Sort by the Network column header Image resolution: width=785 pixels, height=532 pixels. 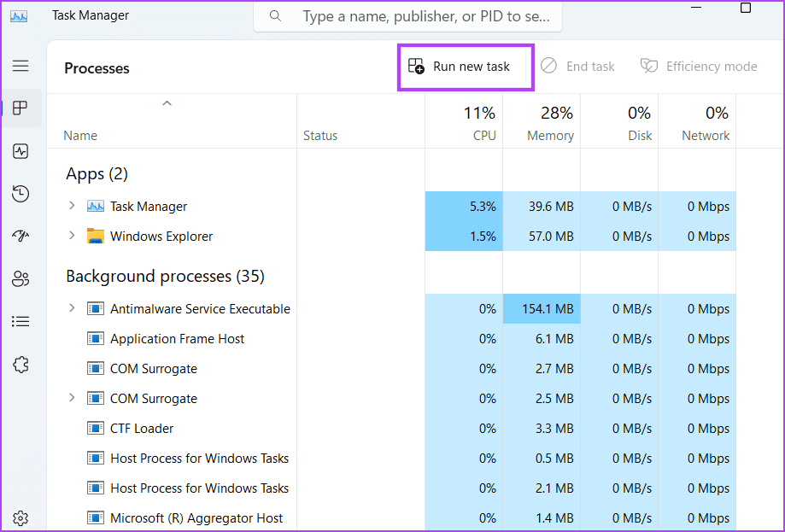[697, 121]
